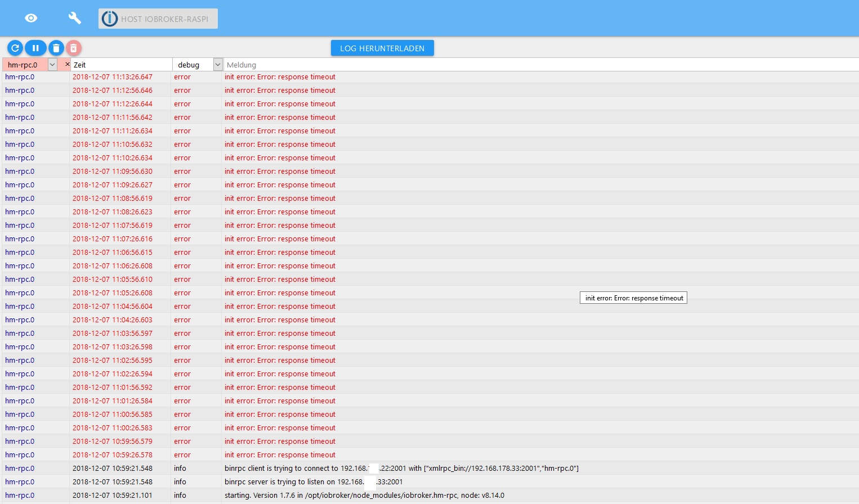
Task: Select timestamp 2018-12-07 11:02:56.595
Action: (113, 361)
